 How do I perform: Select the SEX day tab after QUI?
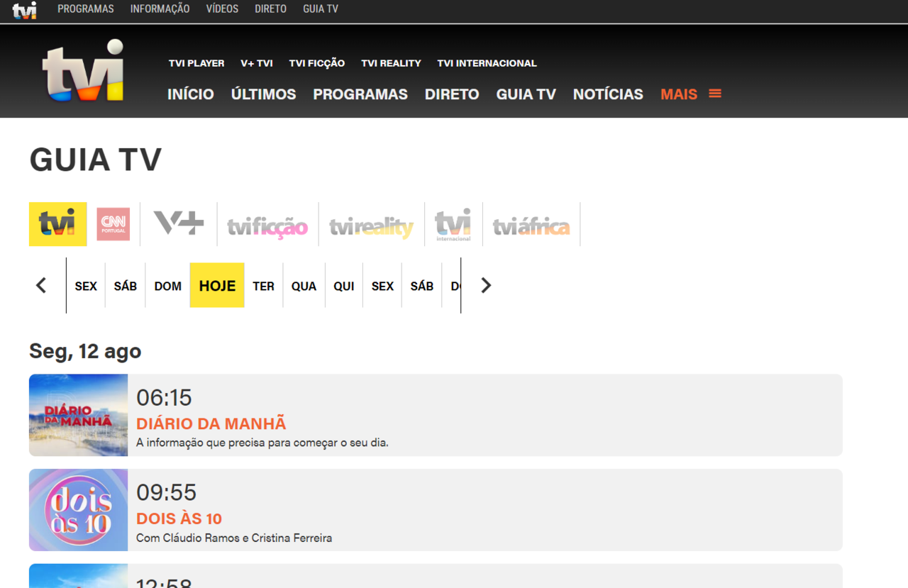click(382, 286)
